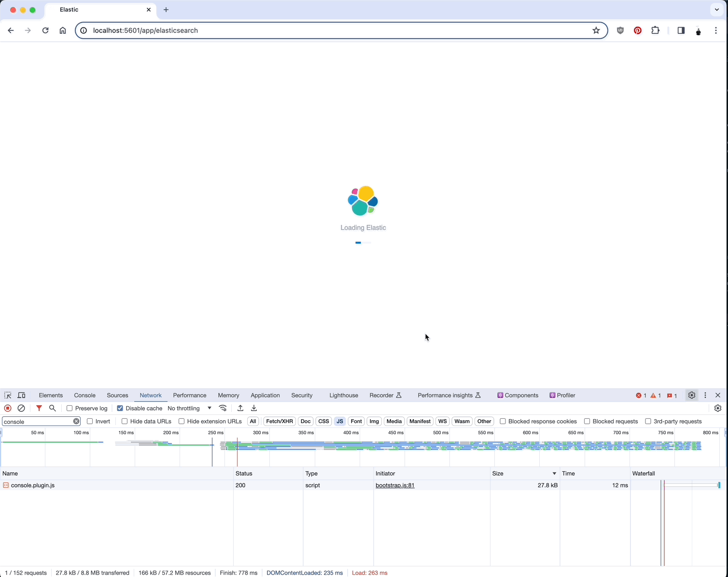Open network search magnifier
This screenshot has width=728, height=577.
[53, 408]
